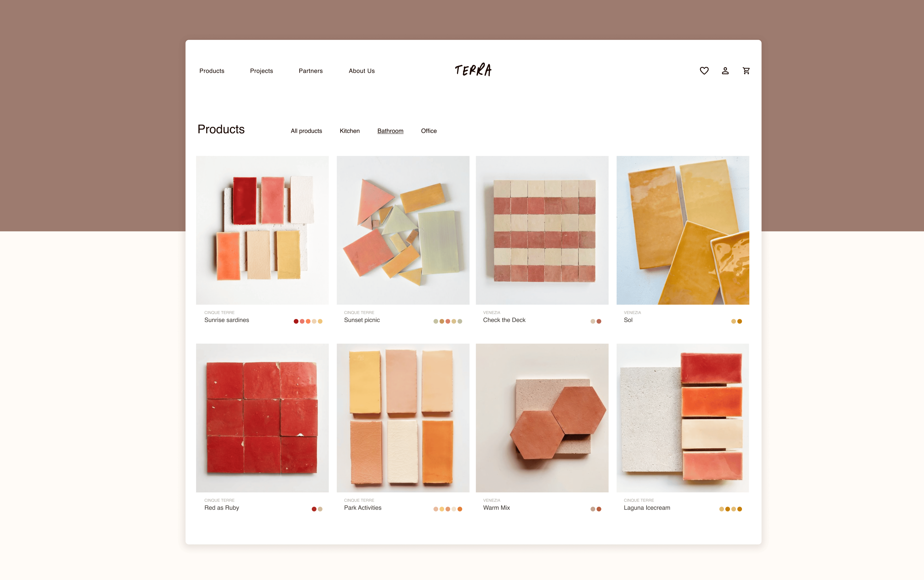Open the Sol product link
The height and width of the screenshot is (580, 924).
pos(628,320)
